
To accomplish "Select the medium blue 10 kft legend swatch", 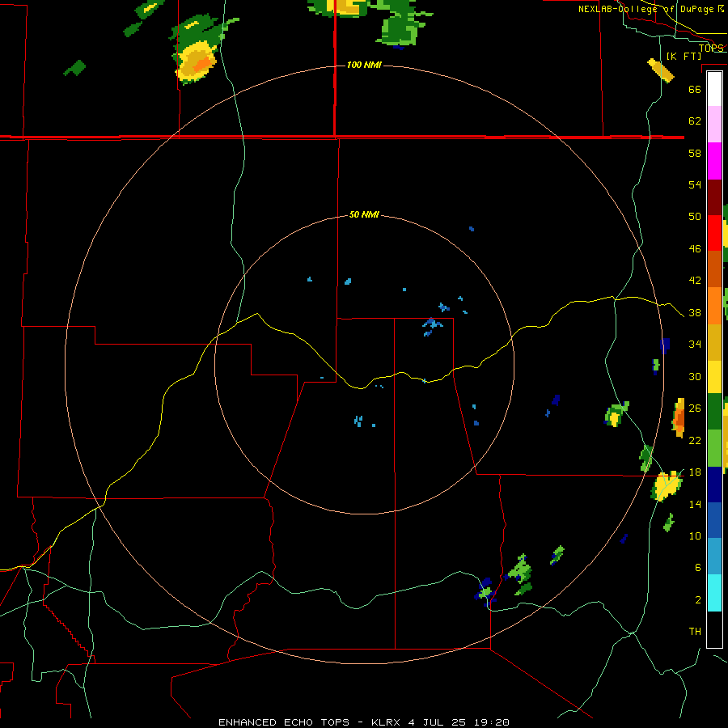I will point(714,520).
